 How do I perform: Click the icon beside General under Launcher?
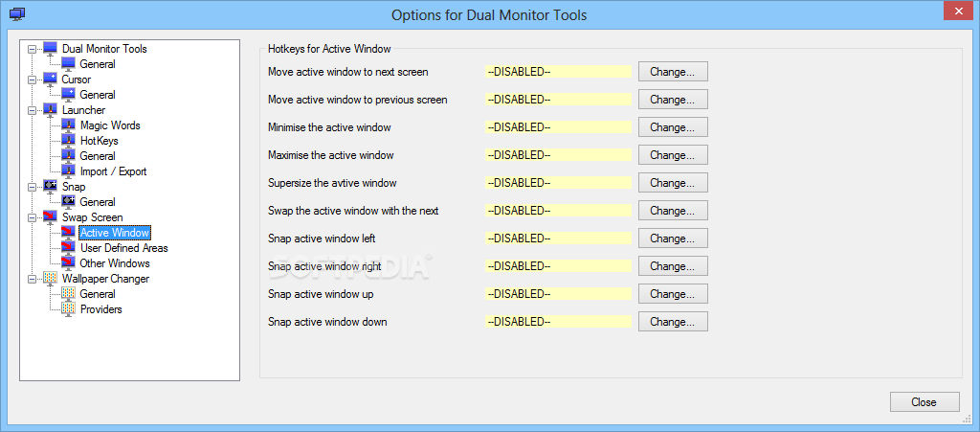68,156
